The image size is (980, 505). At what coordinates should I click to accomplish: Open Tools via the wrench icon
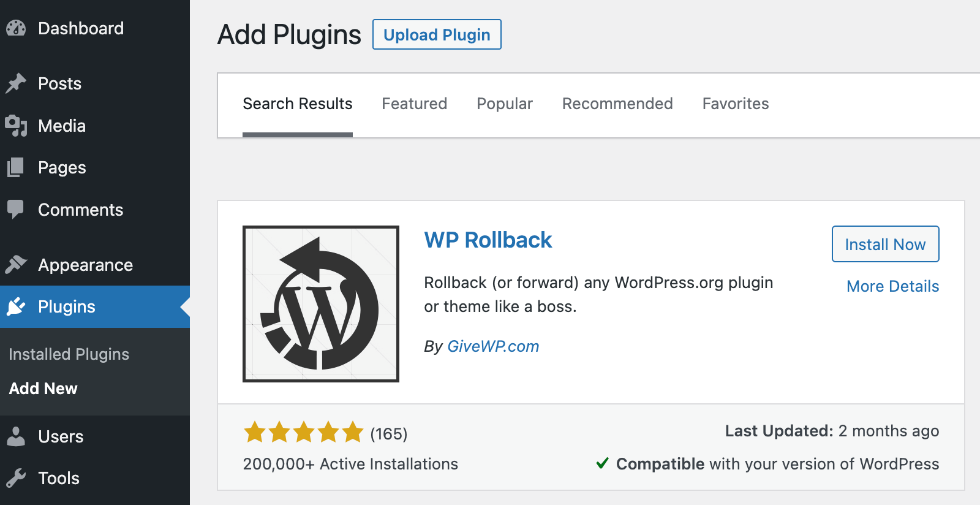point(16,478)
